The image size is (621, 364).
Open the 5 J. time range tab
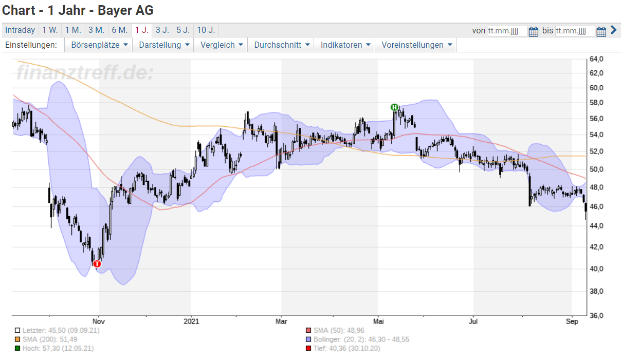(x=182, y=30)
